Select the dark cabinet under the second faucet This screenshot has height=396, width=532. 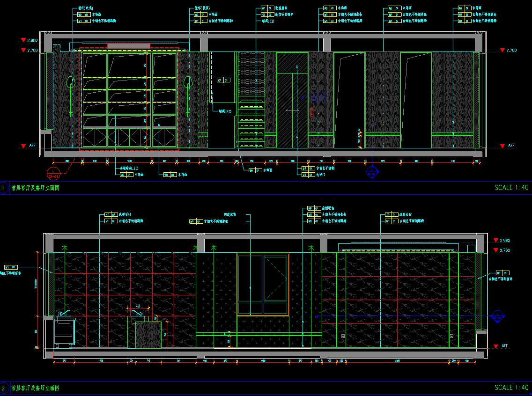[148, 335]
